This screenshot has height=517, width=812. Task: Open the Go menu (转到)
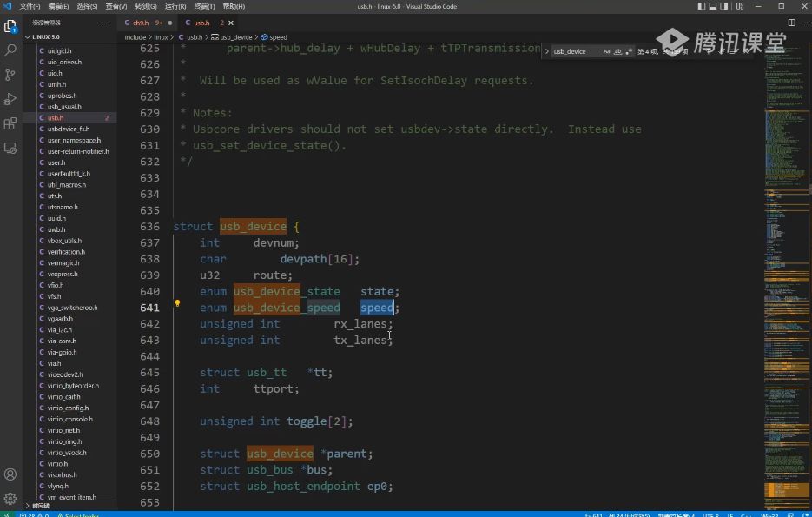pyautogui.click(x=146, y=6)
